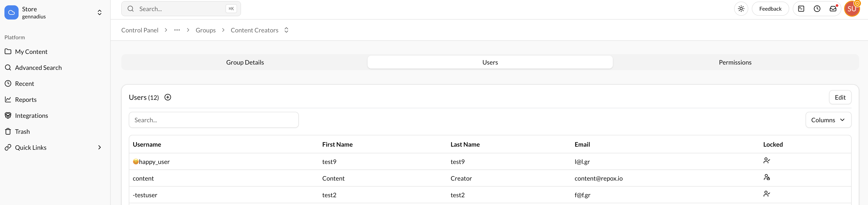
Task: Open the inbox notifications icon
Action: [x=833, y=8]
